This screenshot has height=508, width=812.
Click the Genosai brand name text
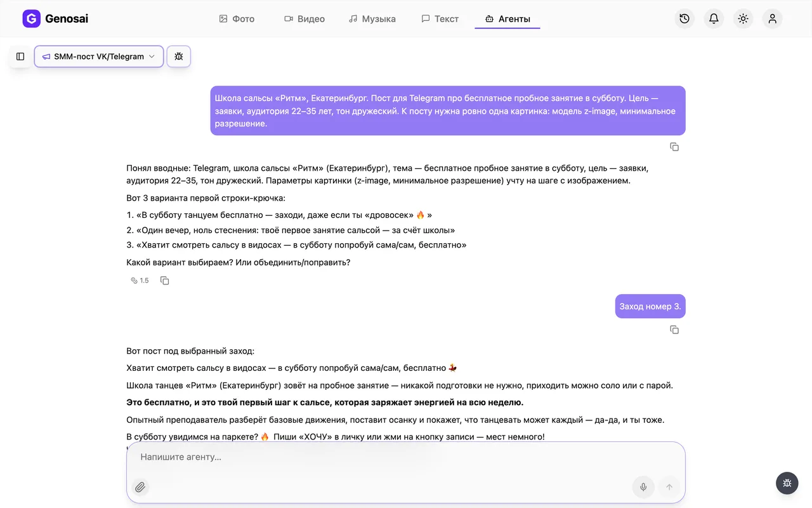(67, 19)
